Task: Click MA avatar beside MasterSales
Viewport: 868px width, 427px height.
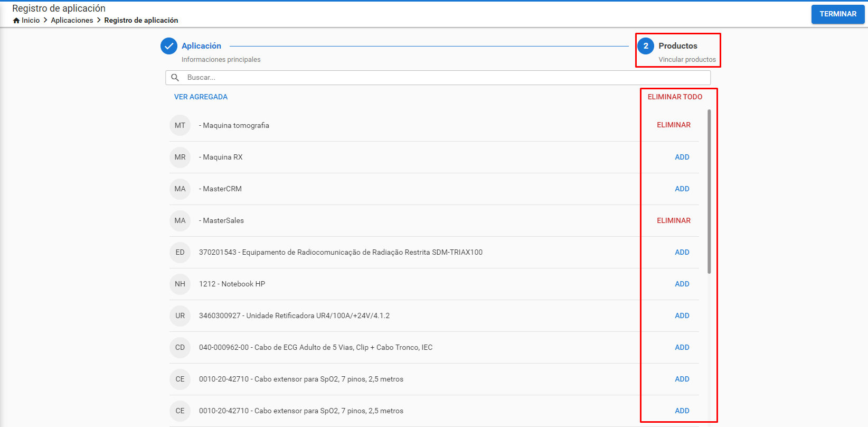Action: (180, 220)
